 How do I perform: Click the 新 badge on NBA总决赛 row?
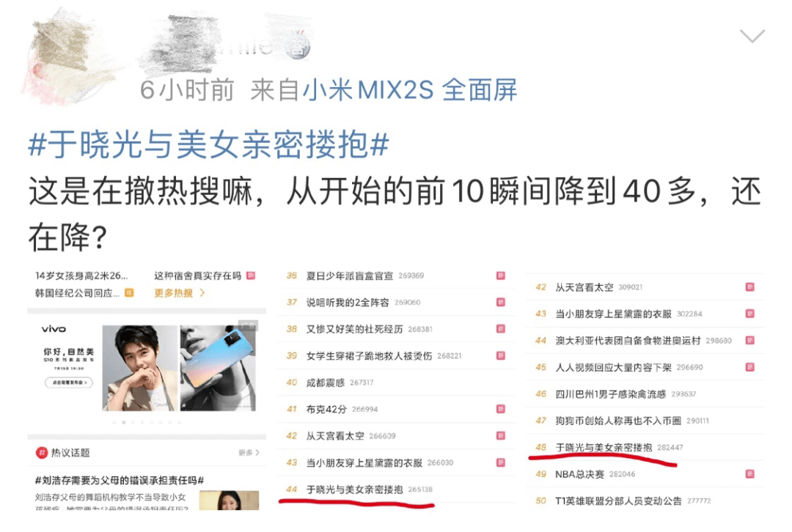coord(750,474)
